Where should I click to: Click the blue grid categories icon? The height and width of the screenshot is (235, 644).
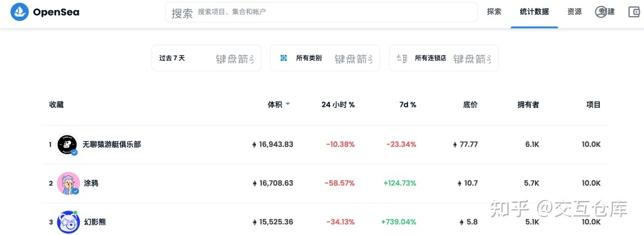[283, 58]
